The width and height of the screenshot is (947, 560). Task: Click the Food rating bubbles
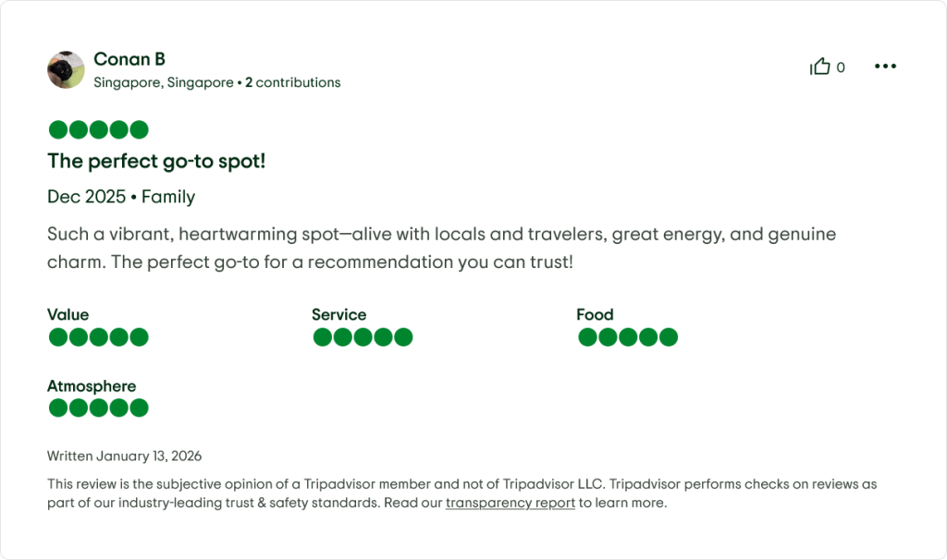point(627,337)
